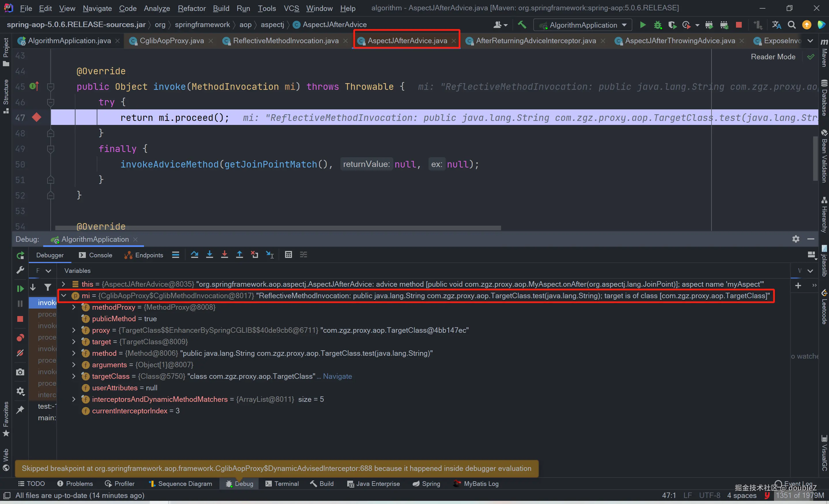Click the Mute Breakpoints icon
829x504 pixels.
[x=20, y=353]
